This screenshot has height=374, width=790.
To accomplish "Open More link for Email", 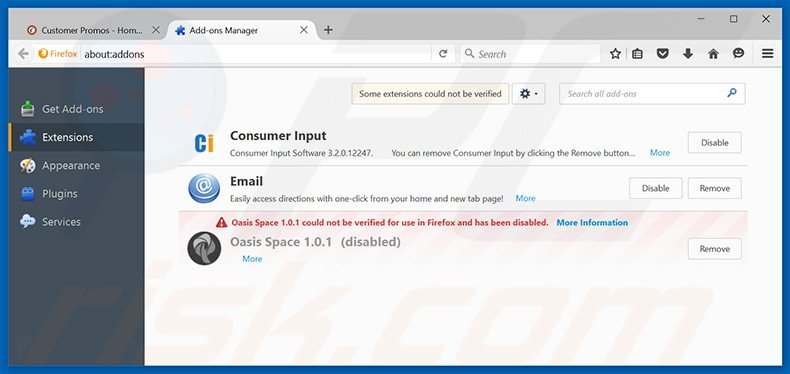I will coord(525,199).
